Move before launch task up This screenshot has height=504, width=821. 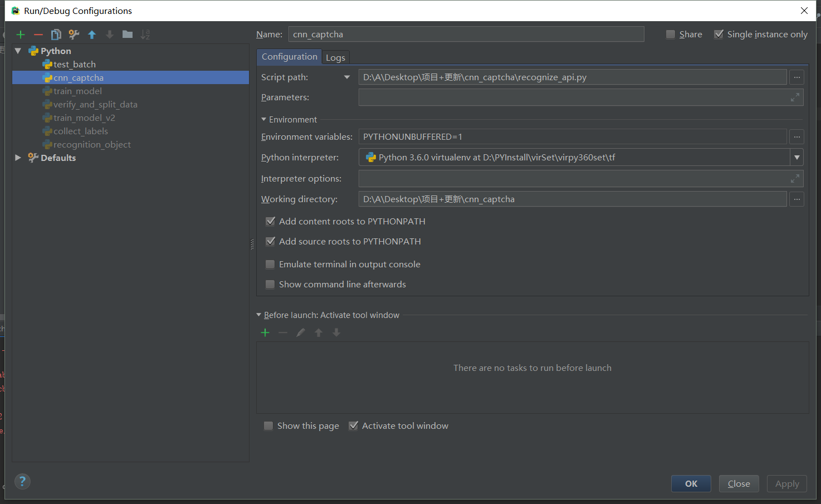(x=319, y=332)
